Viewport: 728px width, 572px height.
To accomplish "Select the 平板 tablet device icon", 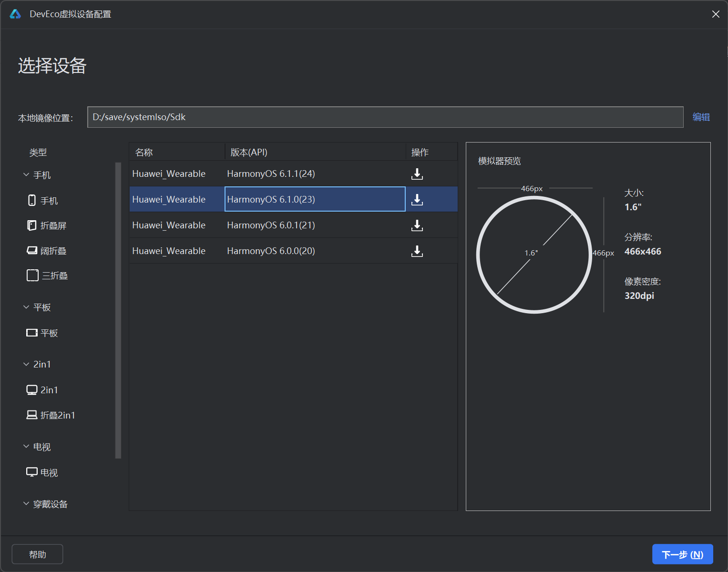I will click(x=32, y=333).
